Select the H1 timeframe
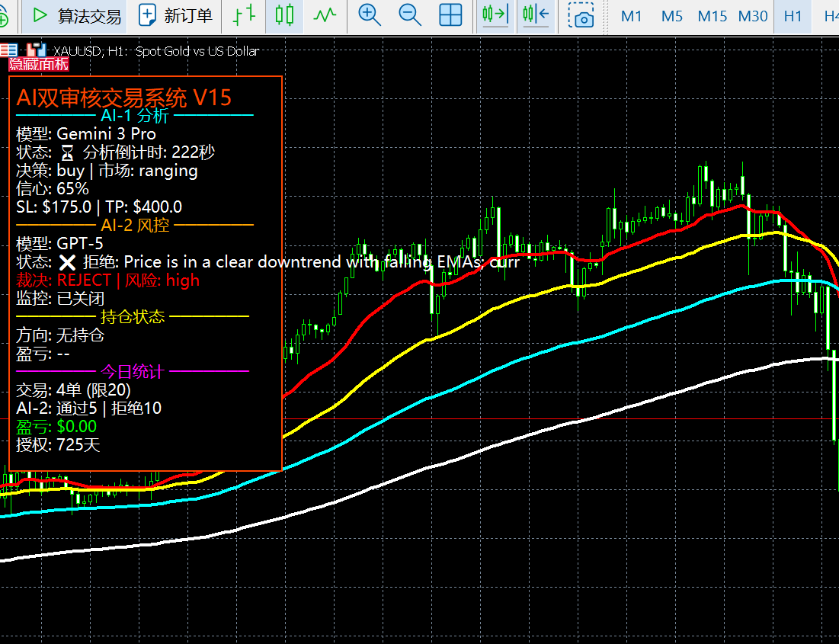Screen dimensions: 839x644 point(793,16)
